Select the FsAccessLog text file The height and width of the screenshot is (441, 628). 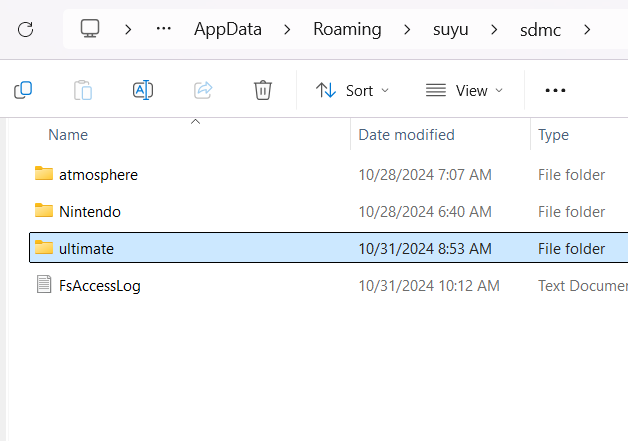(x=99, y=286)
